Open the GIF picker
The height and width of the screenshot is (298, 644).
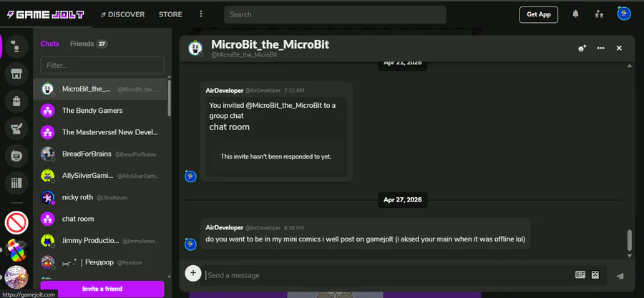tap(580, 274)
